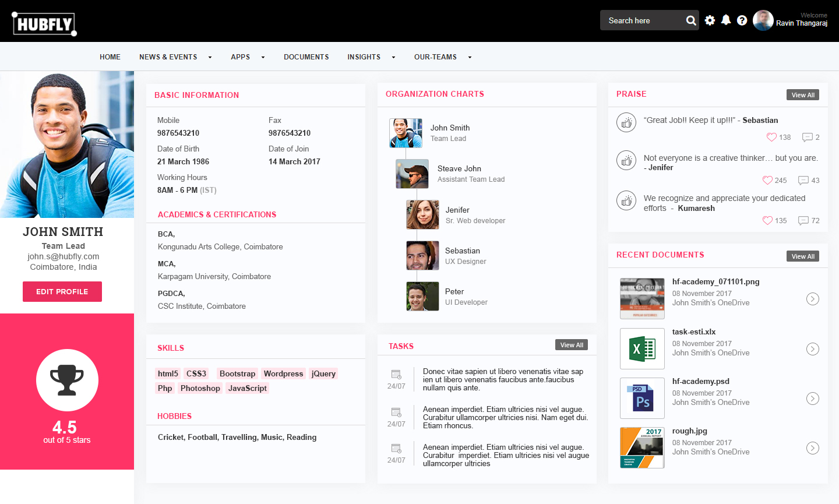Click the Hubfly logo

tap(44, 24)
